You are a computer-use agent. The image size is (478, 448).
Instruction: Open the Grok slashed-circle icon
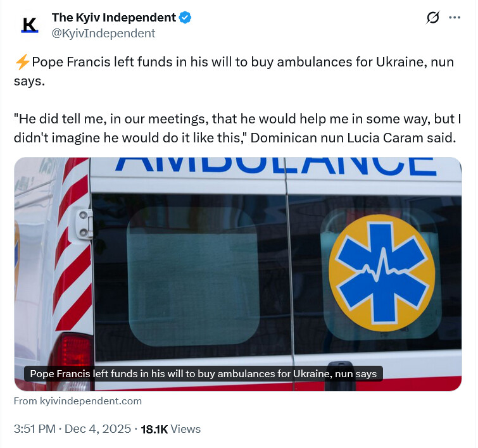coord(433,17)
